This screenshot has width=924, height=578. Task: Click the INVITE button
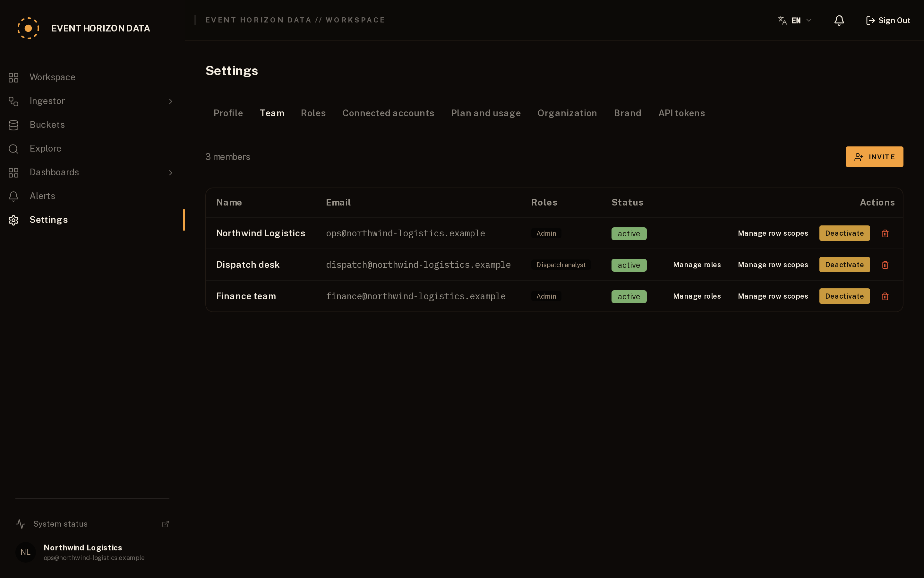pos(874,157)
